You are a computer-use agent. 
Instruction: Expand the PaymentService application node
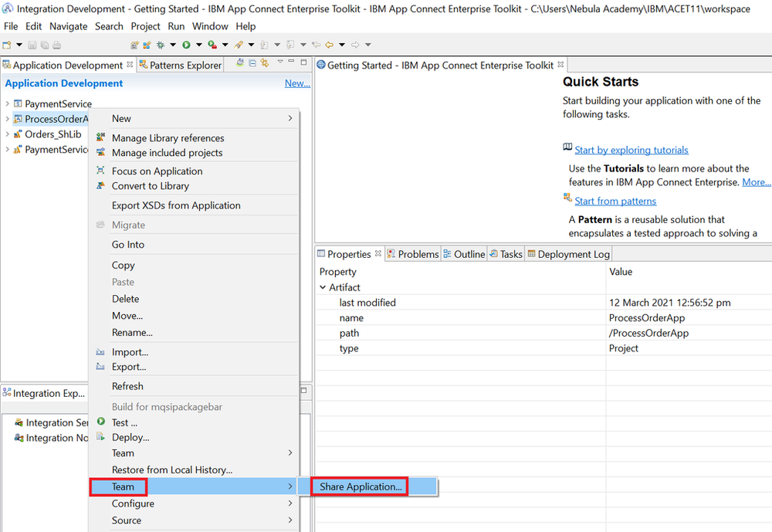coord(7,103)
